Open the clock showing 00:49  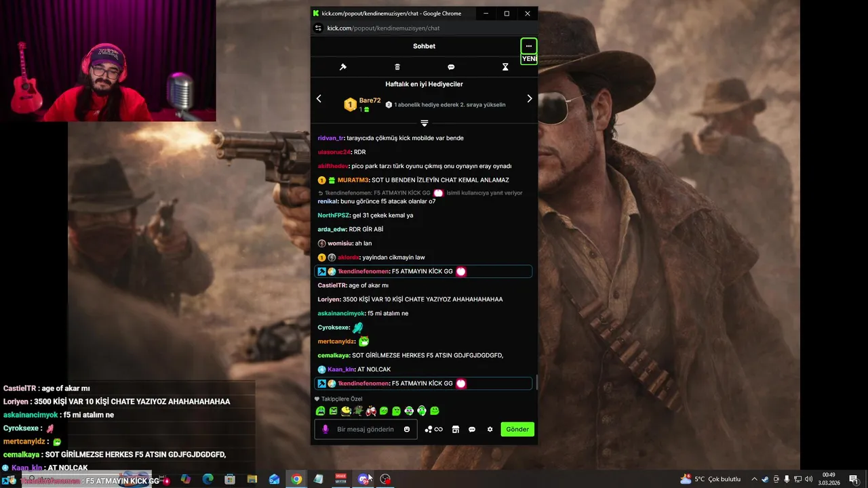pos(829,479)
